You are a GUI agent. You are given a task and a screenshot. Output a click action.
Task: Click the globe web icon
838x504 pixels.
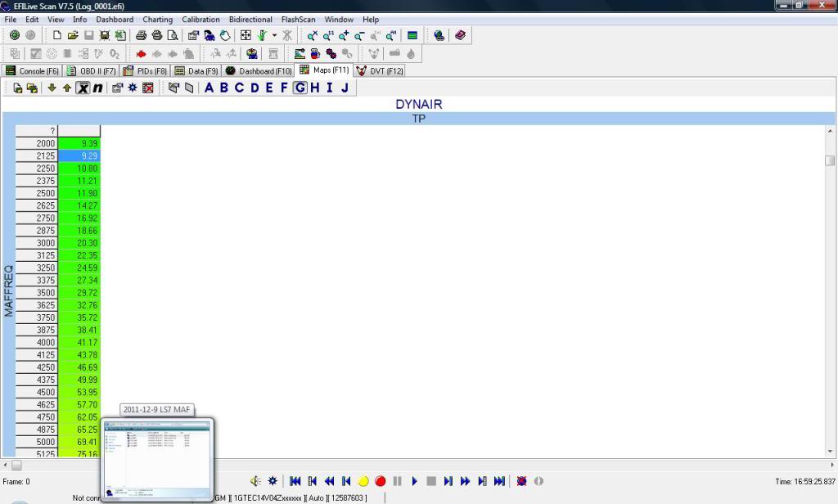pyautogui.click(x=439, y=35)
